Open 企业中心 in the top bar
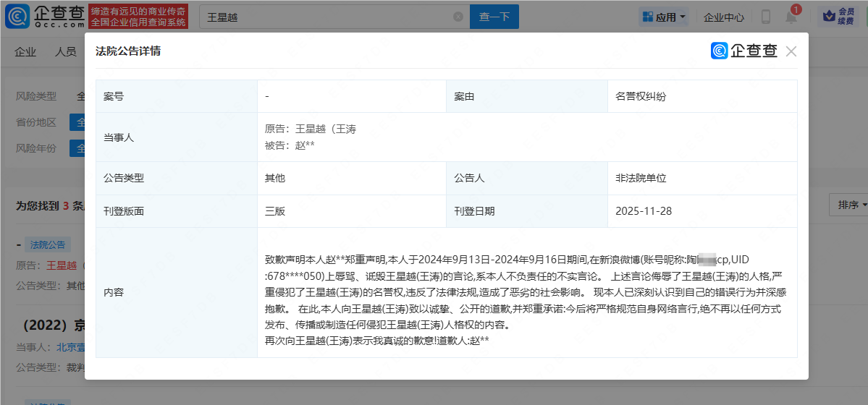This screenshot has width=868, height=405. coord(724,17)
